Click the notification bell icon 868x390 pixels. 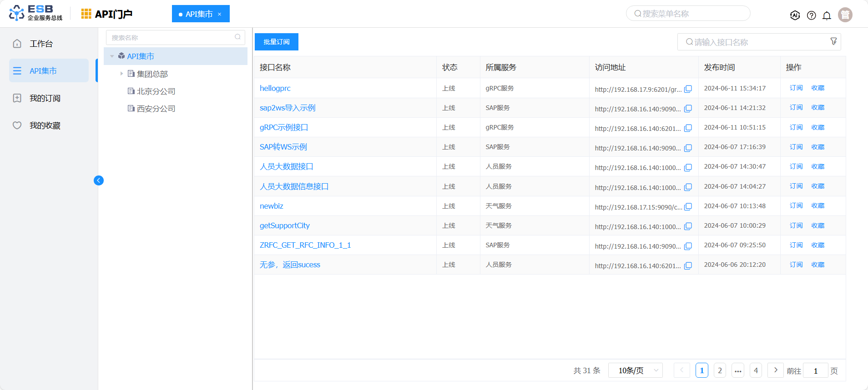pyautogui.click(x=827, y=15)
